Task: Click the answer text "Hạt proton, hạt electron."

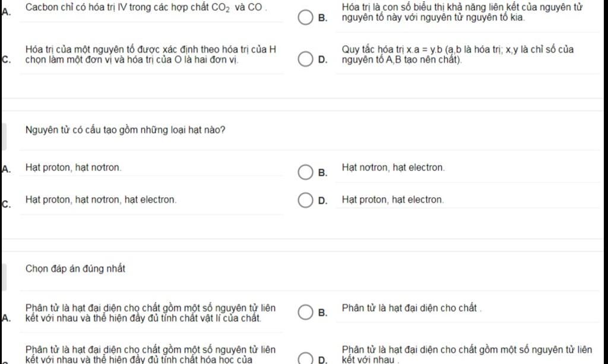Action: 392,200
